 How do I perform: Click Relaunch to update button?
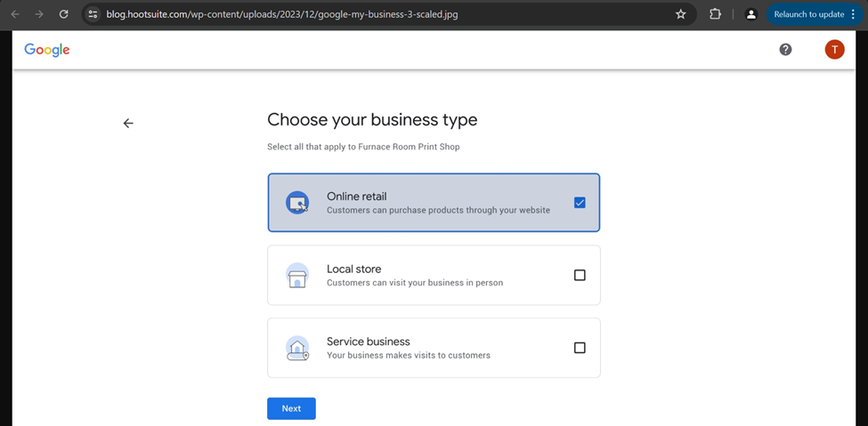point(808,14)
